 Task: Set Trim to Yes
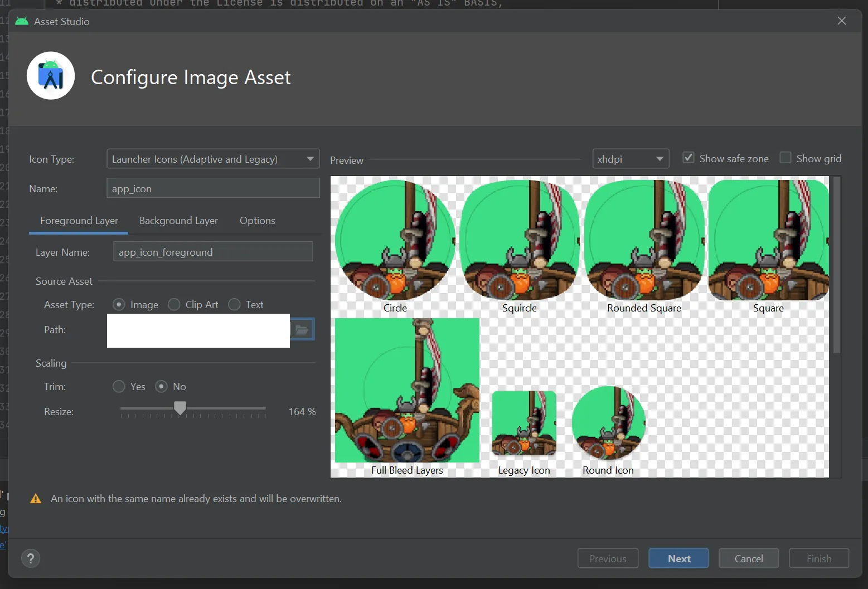pos(119,386)
